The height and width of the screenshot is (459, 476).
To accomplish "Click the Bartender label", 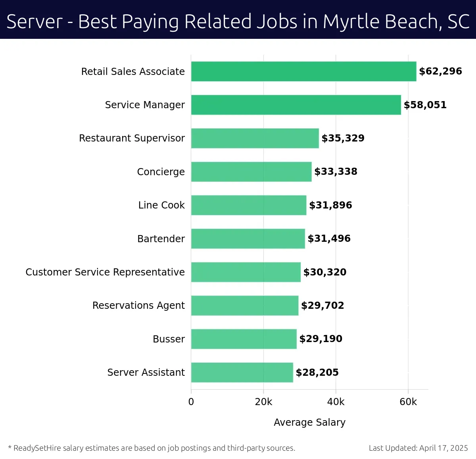I will tap(161, 239).
